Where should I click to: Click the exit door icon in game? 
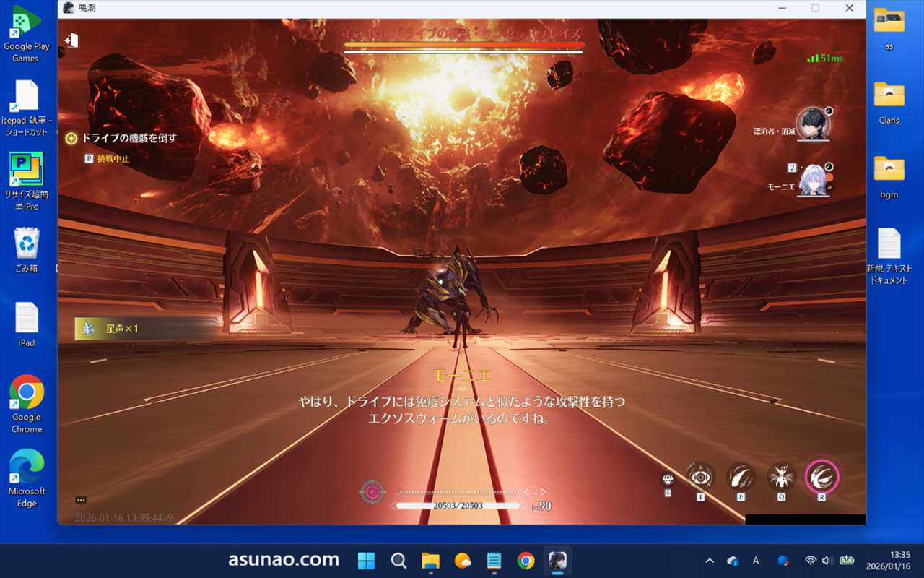pyautogui.click(x=71, y=40)
